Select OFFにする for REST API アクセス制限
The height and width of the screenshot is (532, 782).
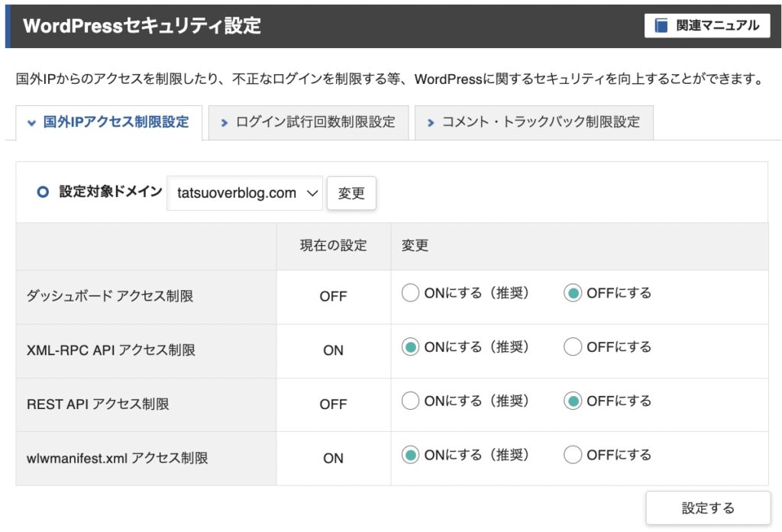573,401
